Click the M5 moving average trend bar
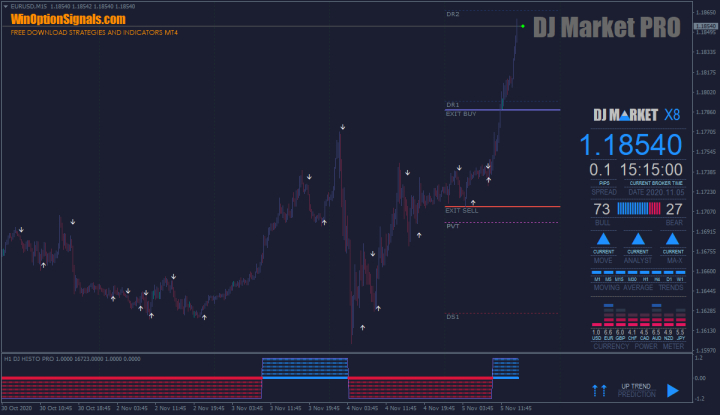The image size is (720, 415). pos(608,272)
